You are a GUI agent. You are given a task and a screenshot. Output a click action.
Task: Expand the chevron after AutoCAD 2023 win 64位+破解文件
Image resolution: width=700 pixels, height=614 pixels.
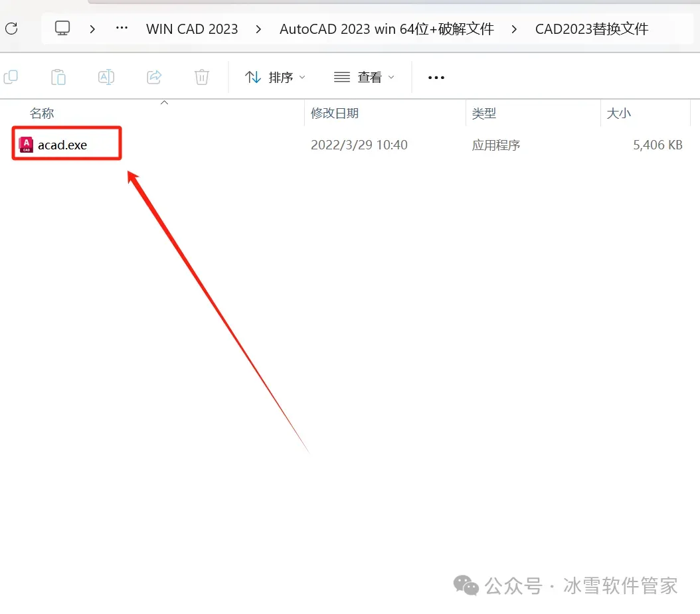click(514, 29)
